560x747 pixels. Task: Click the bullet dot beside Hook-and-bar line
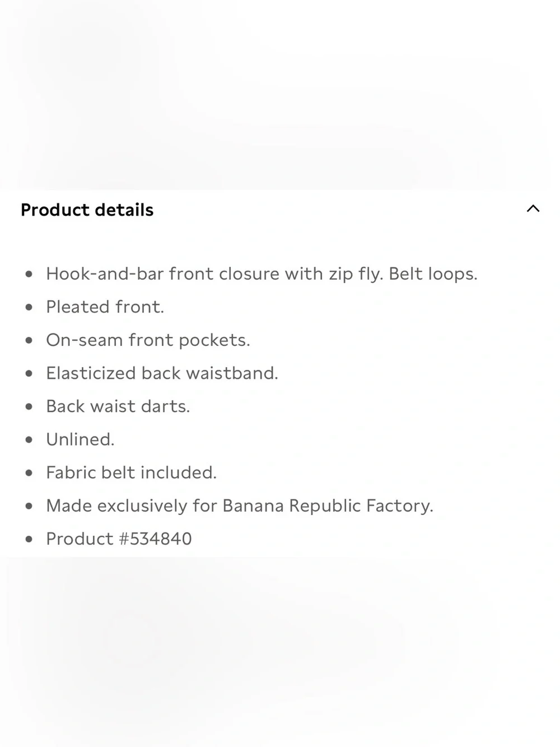[29, 274]
